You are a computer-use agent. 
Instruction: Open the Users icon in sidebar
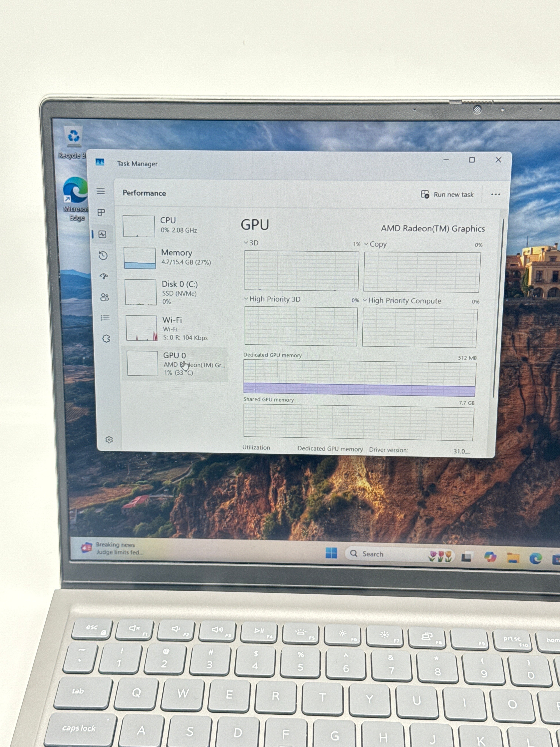tap(105, 297)
